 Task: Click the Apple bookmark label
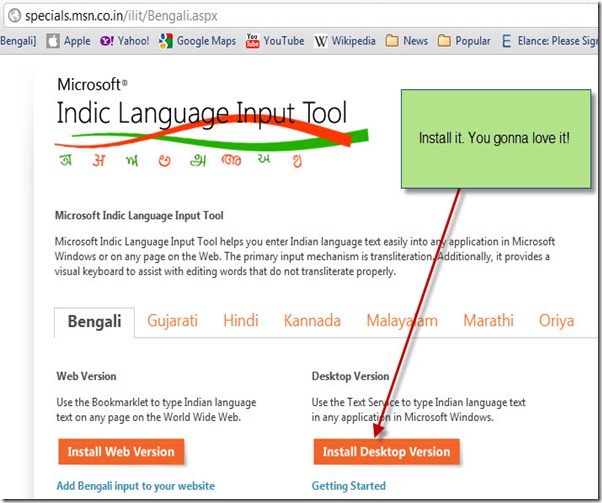(x=77, y=41)
